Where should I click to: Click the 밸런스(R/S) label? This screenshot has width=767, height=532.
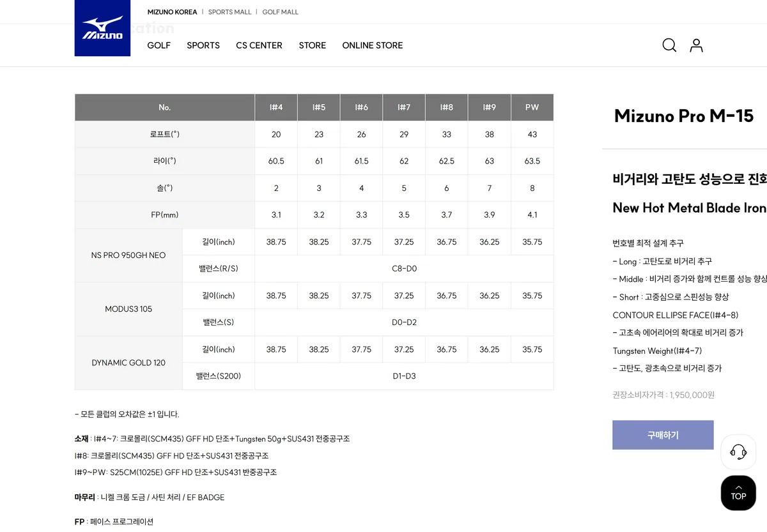point(219,269)
